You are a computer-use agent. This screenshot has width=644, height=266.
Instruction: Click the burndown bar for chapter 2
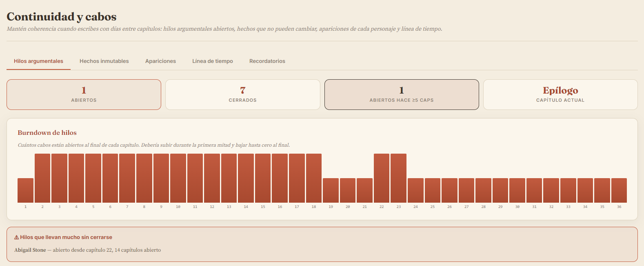(x=42, y=178)
